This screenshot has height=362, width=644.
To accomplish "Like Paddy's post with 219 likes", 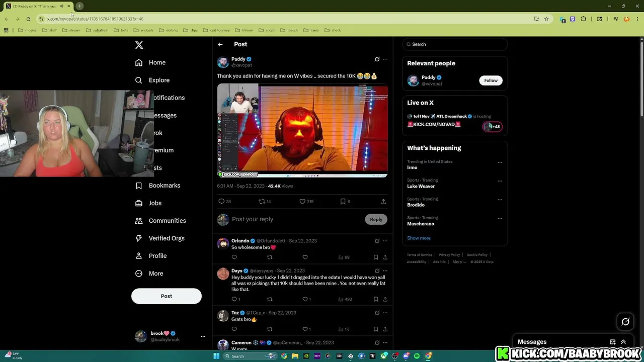I will (306, 202).
